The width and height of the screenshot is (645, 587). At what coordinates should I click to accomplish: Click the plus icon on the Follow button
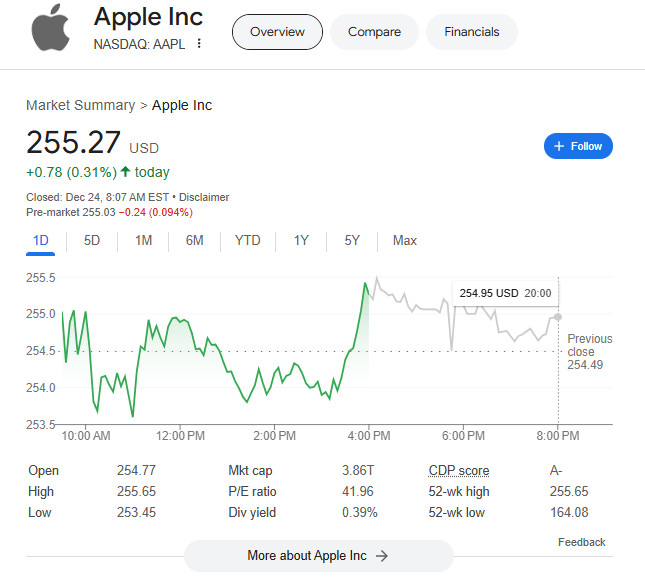(559, 146)
